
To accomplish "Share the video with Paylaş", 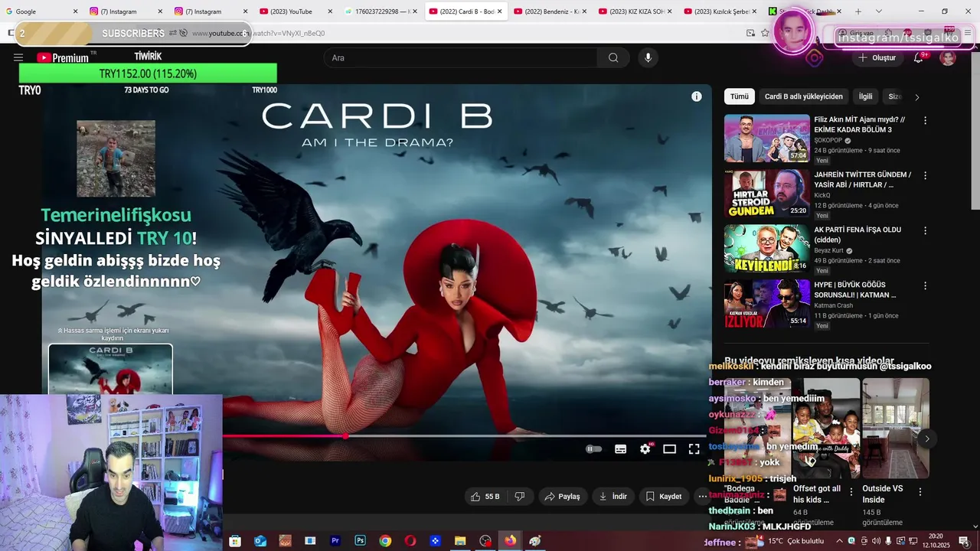I will 563,497.
